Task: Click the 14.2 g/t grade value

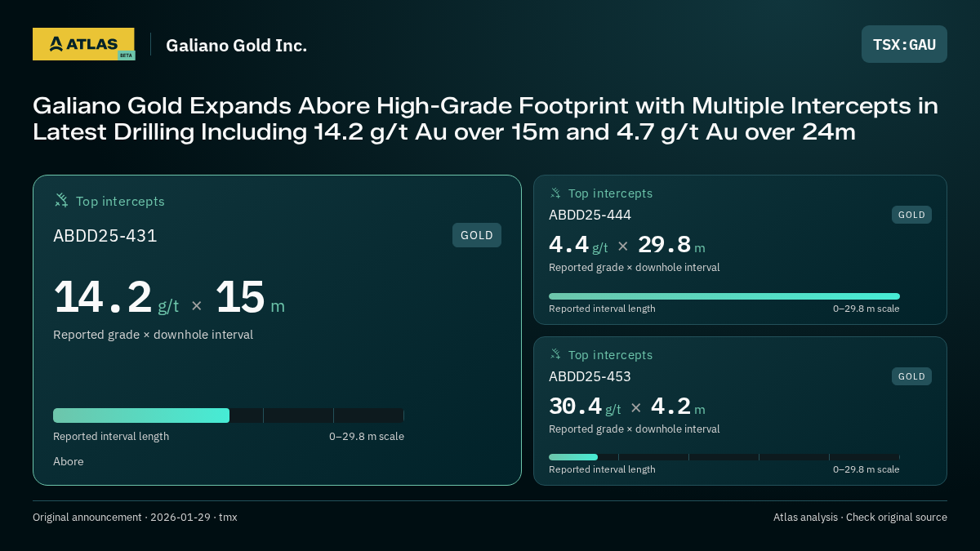Action: (x=116, y=297)
